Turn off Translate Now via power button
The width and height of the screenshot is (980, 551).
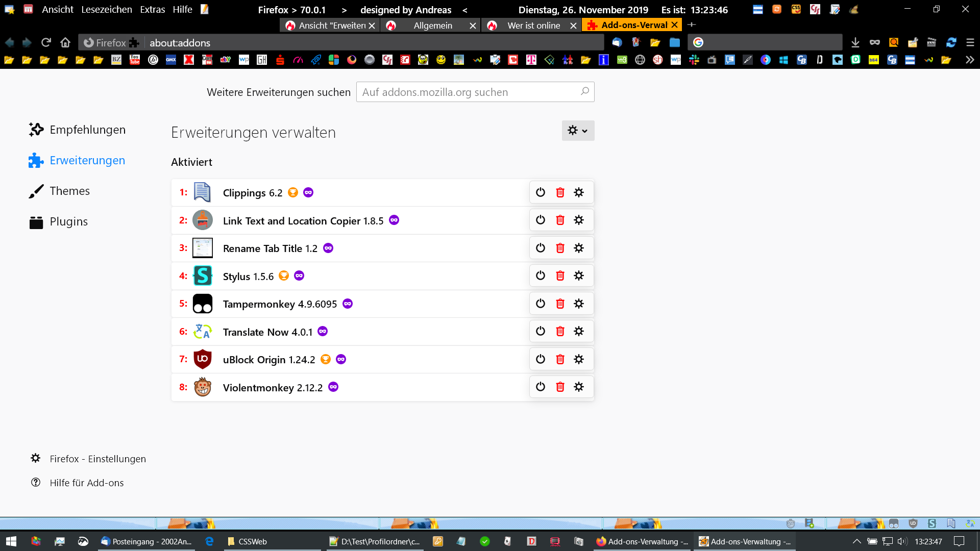(x=541, y=331)
